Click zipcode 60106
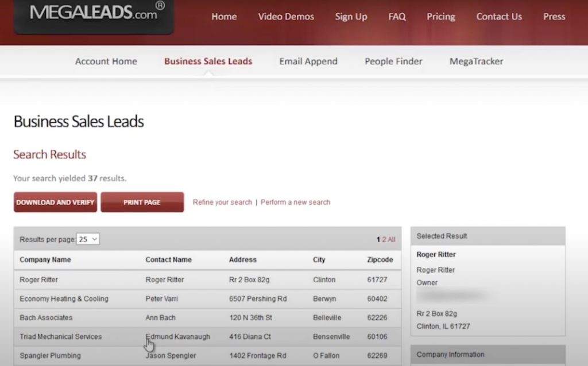Viewport: 588px width, 366px height. click(x=377, y=336)
